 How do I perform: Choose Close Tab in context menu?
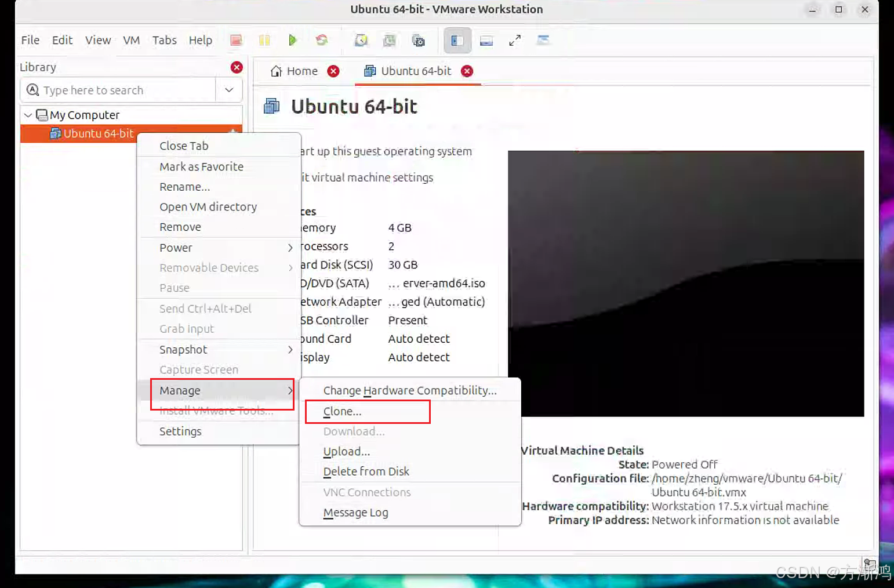(219, 146)
